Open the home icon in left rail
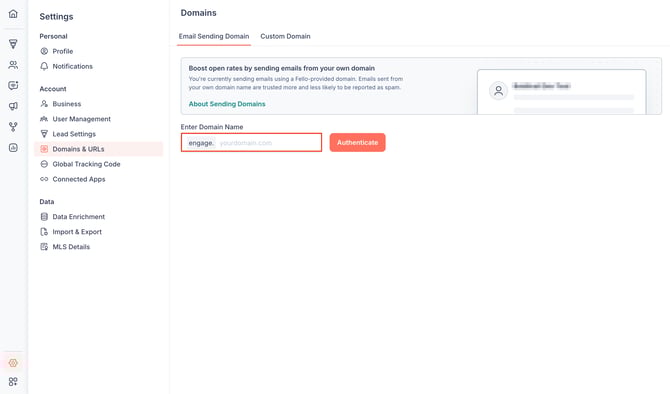Image resolution: width=670 pixels, height=394 pixels. pyautogui.click(x=13, y=14)
